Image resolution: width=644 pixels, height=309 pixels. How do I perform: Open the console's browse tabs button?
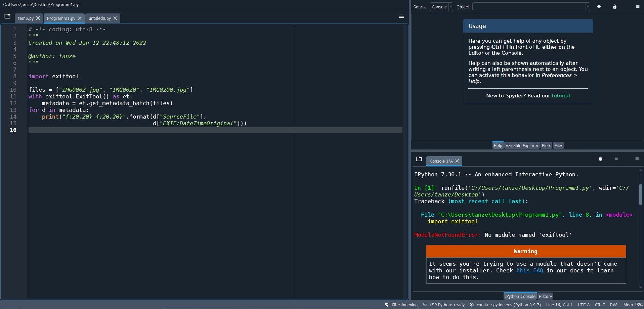pos(419,159)
